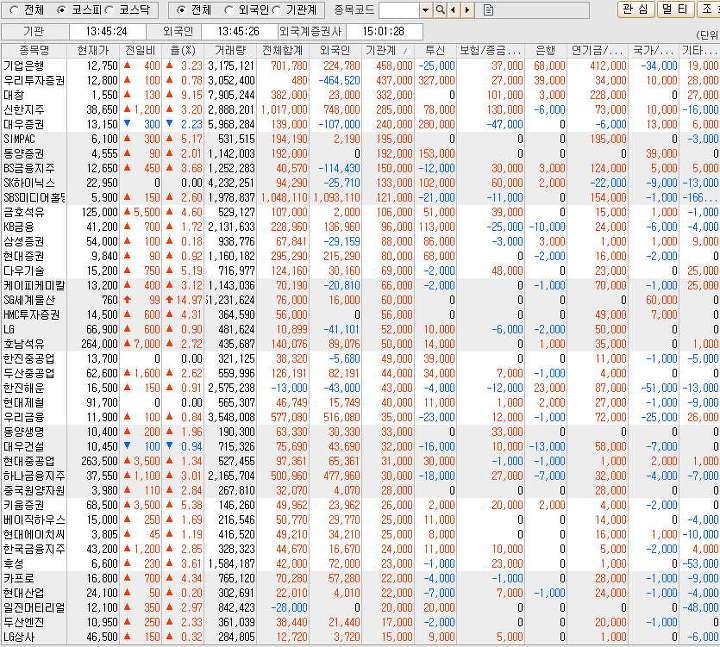Image resolution: width=720 pixels, height=647 pixels.
Task: Select the 코스닥 radio button
Action: [x=110, y=10]
